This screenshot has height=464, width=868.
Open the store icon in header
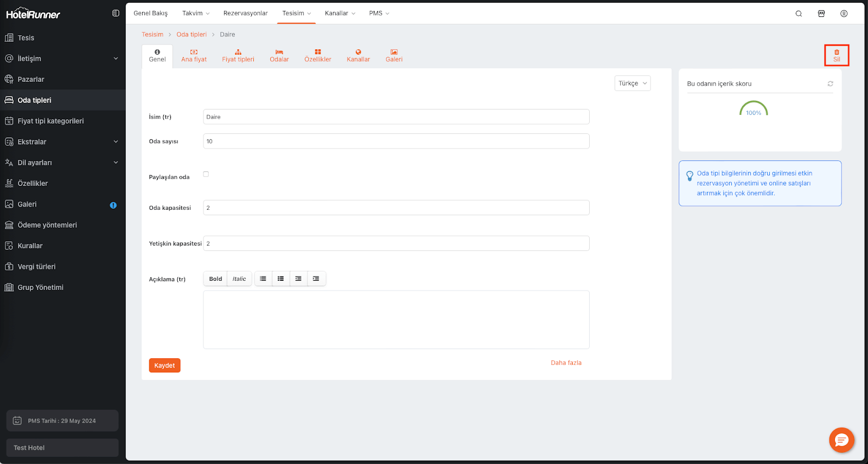click(x=821, y=14)
